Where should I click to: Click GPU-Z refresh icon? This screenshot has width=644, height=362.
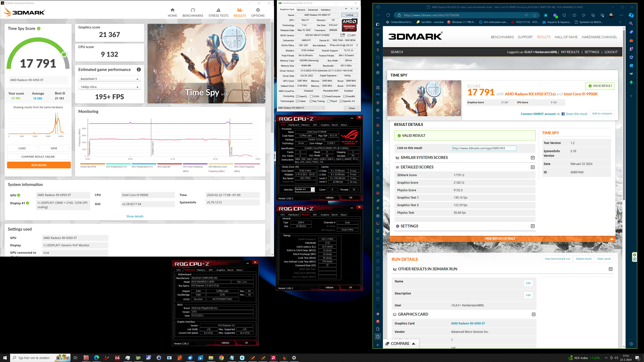(x=352, y=9)
